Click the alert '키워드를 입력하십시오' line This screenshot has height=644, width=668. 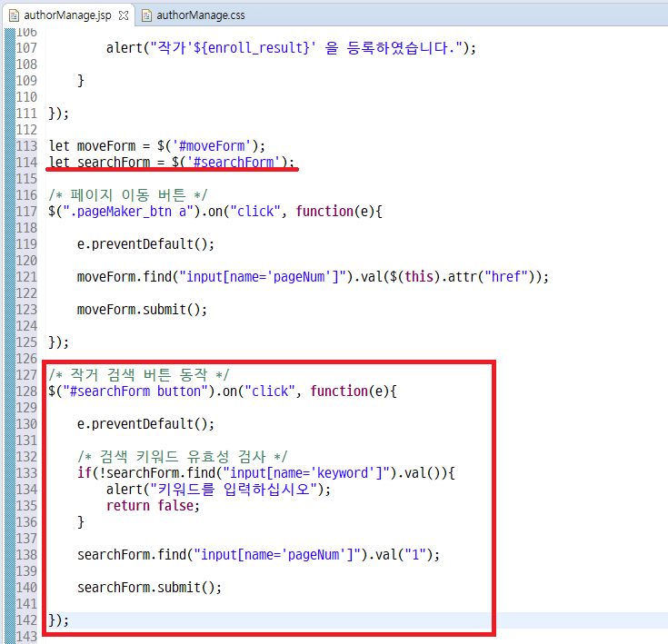218,490
